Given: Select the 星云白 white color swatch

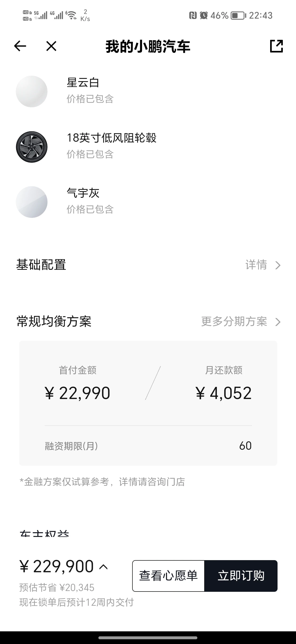Looking at the screenshot, I should tap(32, 92).
